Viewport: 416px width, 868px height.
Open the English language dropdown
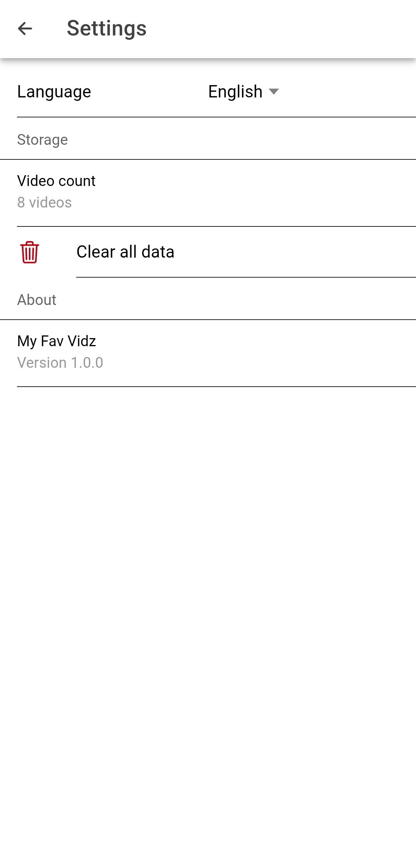point(235,92)
